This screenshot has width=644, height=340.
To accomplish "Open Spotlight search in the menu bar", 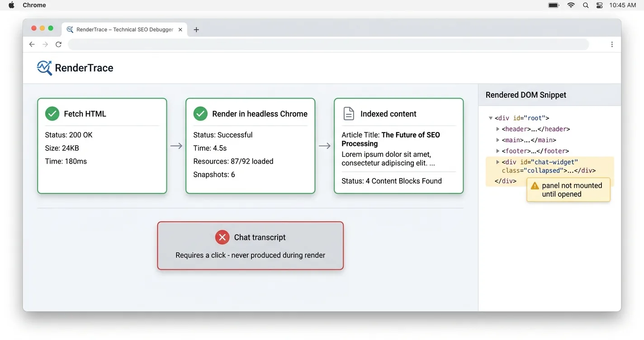I will coord(586,5).
